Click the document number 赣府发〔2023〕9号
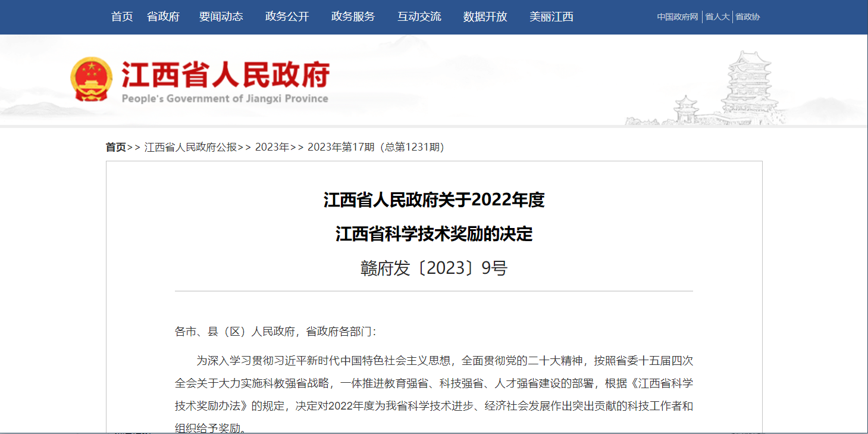Screen dimensions: 868x434 point(434,268)
